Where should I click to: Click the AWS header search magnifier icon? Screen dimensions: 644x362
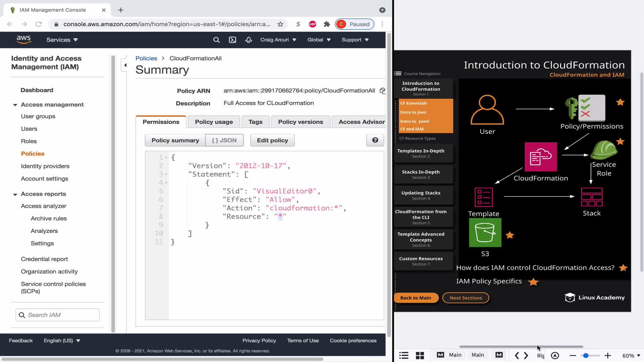(x=216, y=40)
